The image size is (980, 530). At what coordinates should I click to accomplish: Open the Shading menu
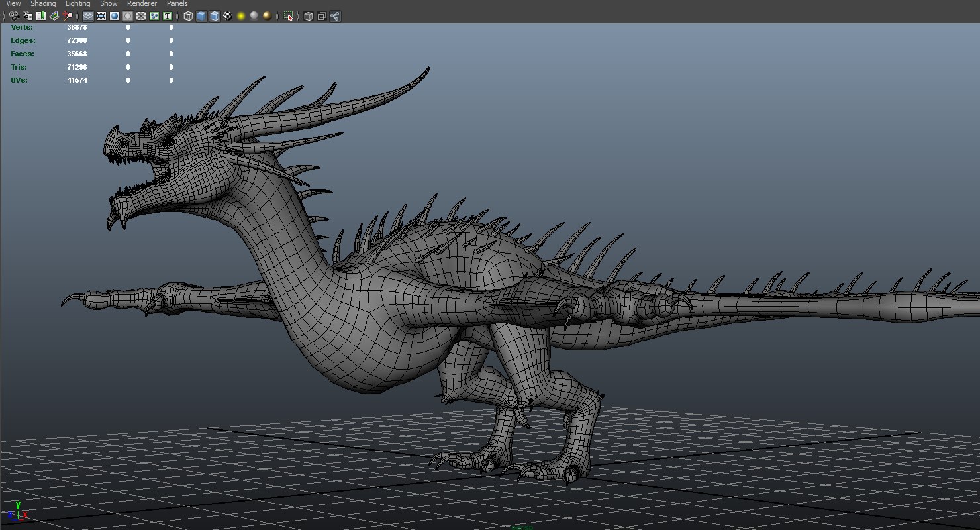[43, 3]
